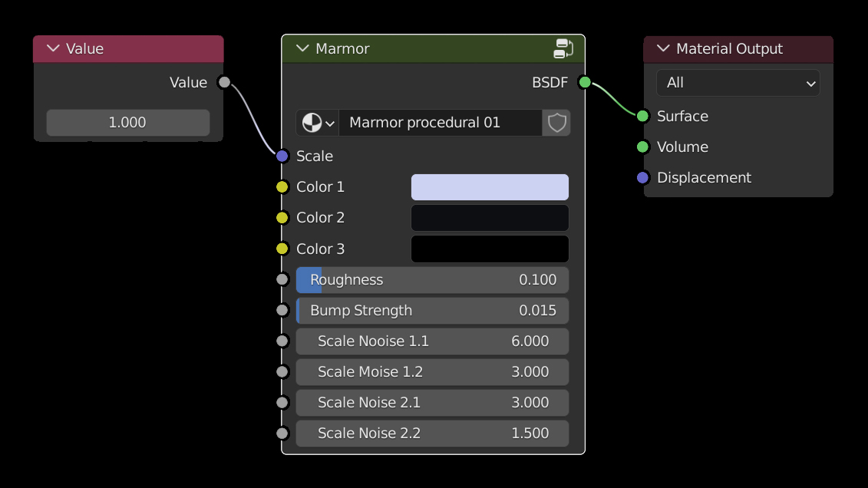Click the purple Scale input socket
The image size is (868, 488).
point(282,156)
